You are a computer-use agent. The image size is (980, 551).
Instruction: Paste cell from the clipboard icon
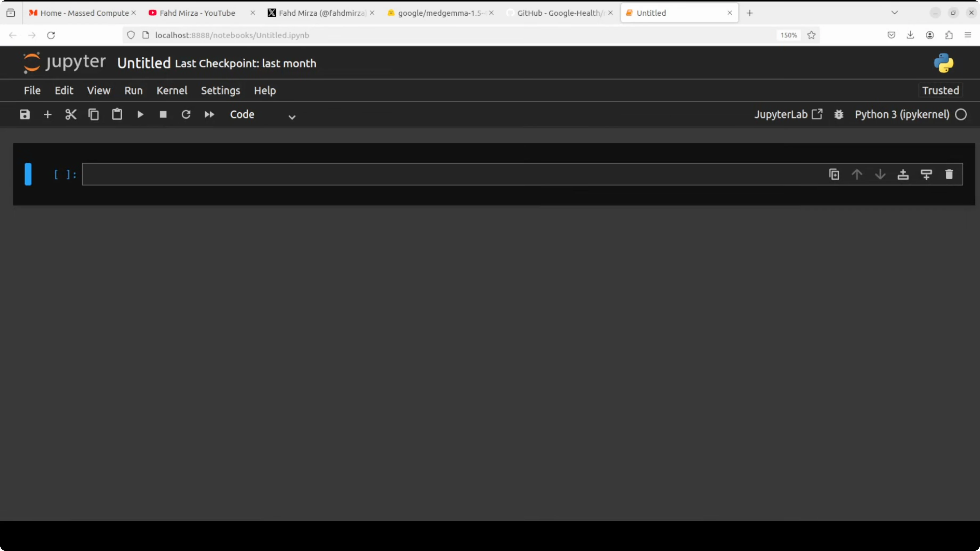click(117, 114)
